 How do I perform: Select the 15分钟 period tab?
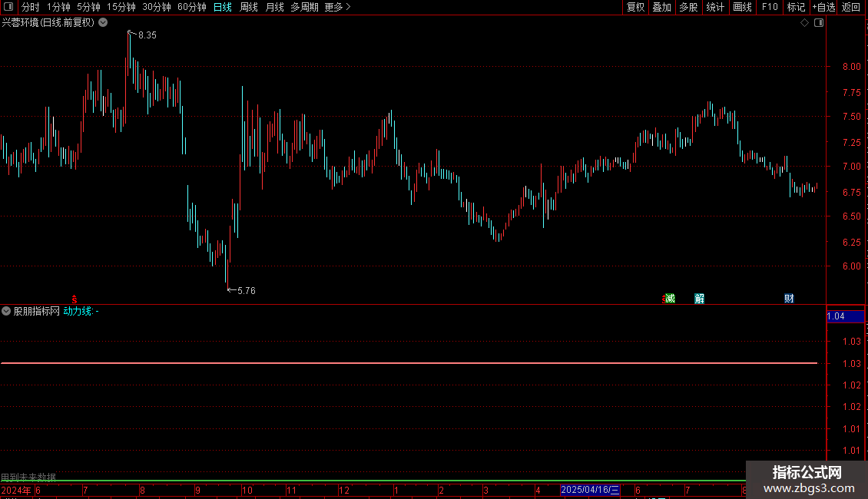click(x=121, y=7)
